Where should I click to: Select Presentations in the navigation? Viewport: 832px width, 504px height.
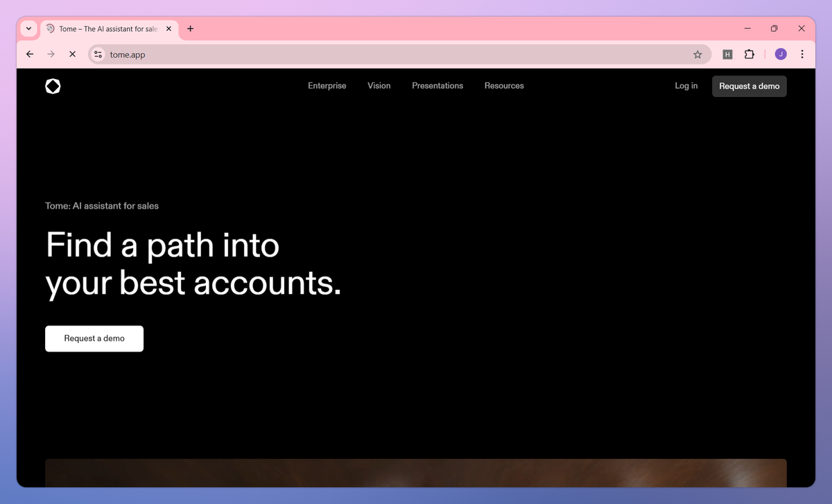(437, 85)
